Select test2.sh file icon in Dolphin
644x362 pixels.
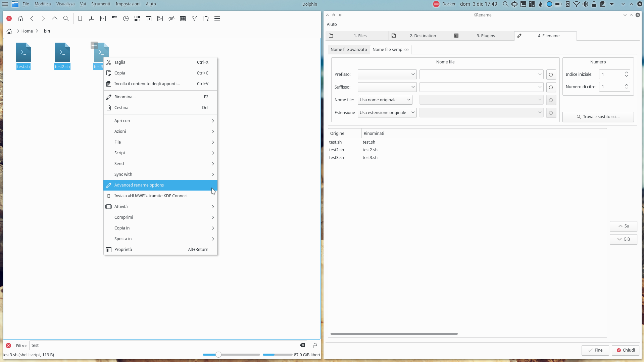[x=62, y=52]
